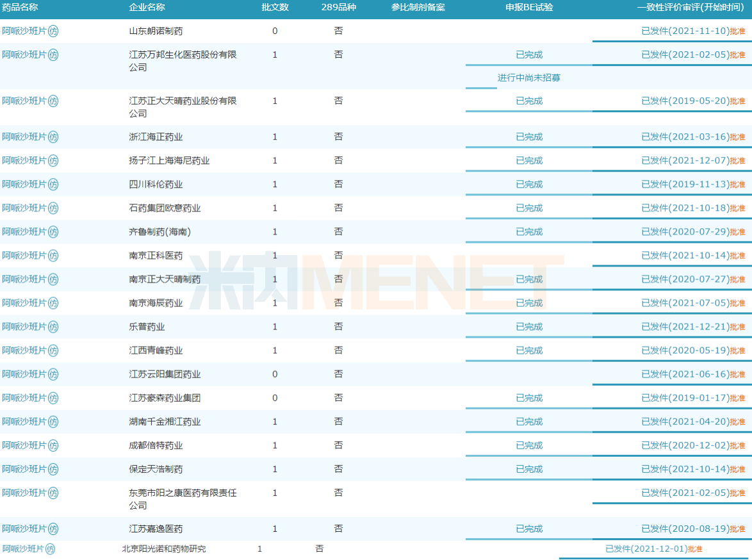Click 已发件(2021-03-16) status text

[685, 136]
